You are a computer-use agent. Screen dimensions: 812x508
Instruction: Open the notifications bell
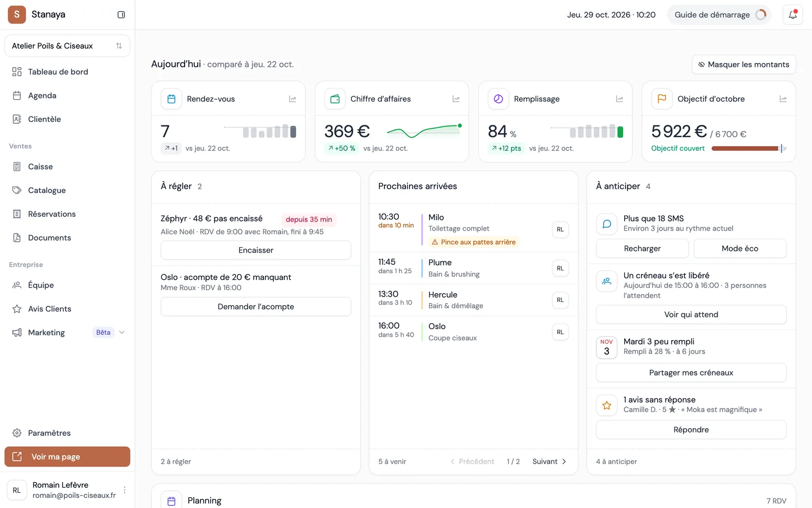coord(793,15)
